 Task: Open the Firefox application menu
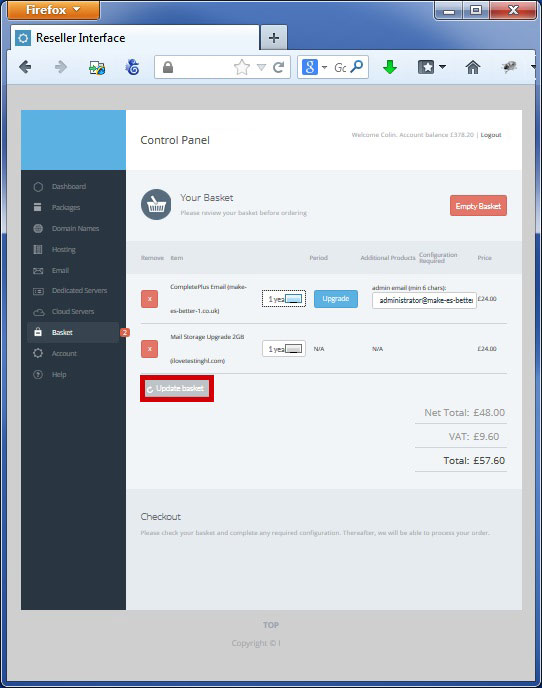click(x=53, y=10)
